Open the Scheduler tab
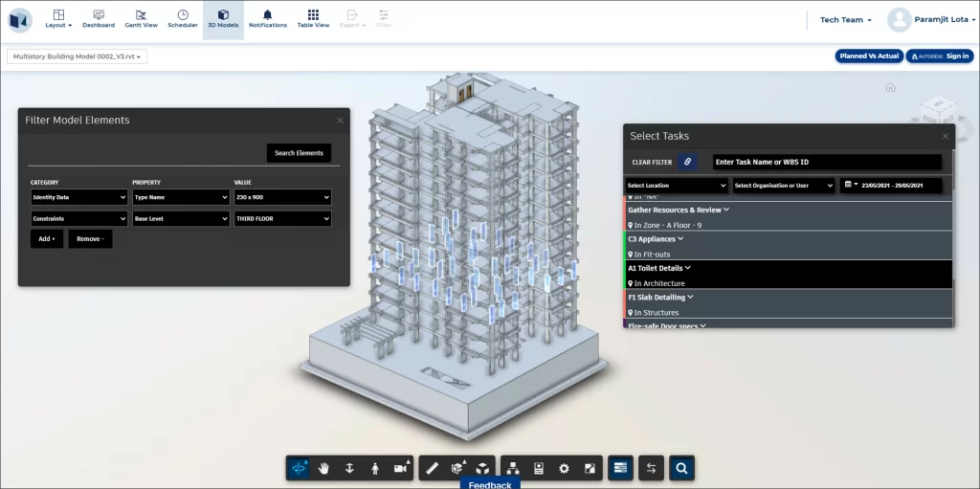 [183, 19]
